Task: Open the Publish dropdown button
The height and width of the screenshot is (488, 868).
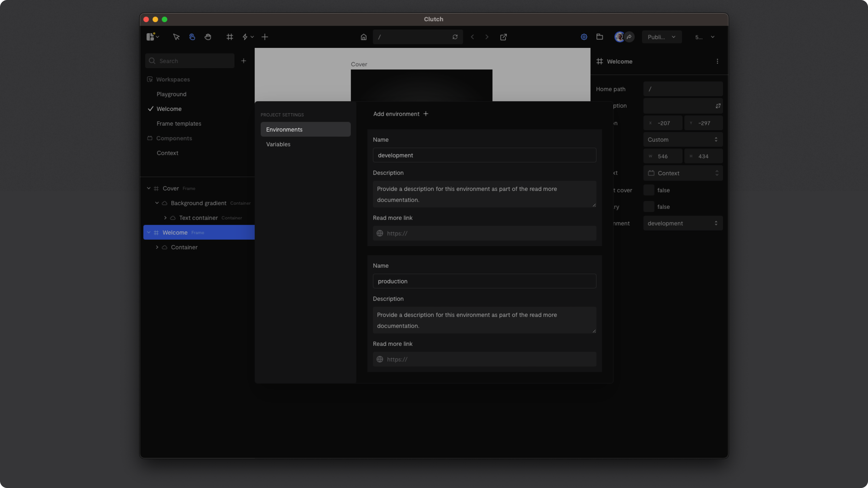Action: [661, 37]
